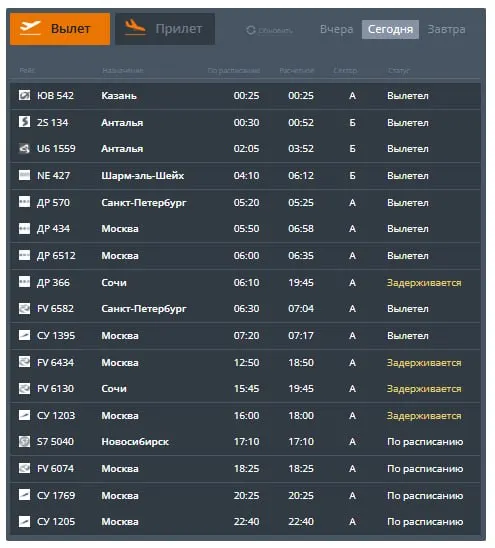Click airline logo for flight СУ 1203
This screenshot has height=548, width=495.
tap(24, 415)
